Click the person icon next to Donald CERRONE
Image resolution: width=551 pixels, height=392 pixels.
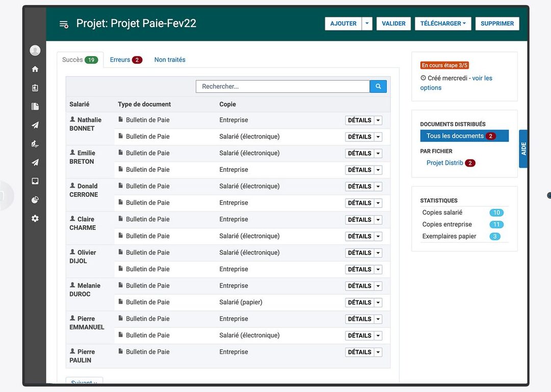72,186
